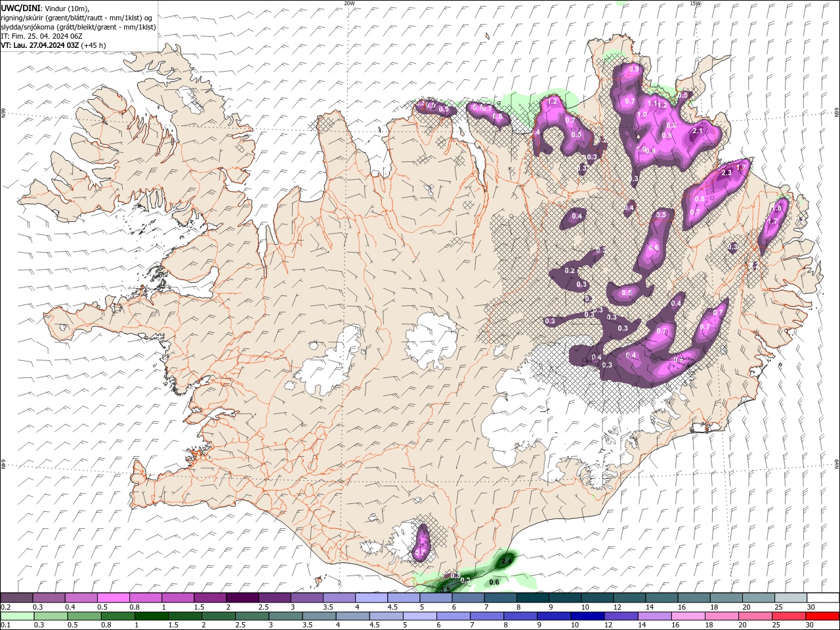Click the '0.1' label in rain legend row
840x630 pixels.
click(x=5, y=625)
